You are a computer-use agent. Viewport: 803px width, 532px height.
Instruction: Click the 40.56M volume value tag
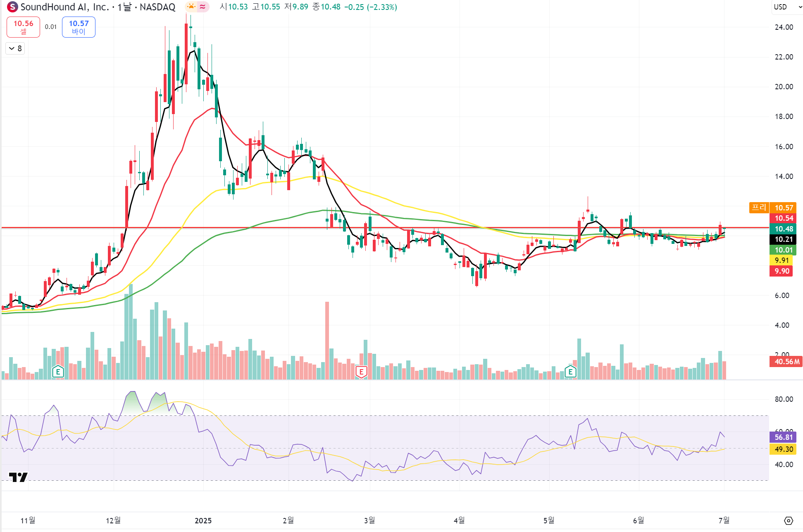click(786, 361)
